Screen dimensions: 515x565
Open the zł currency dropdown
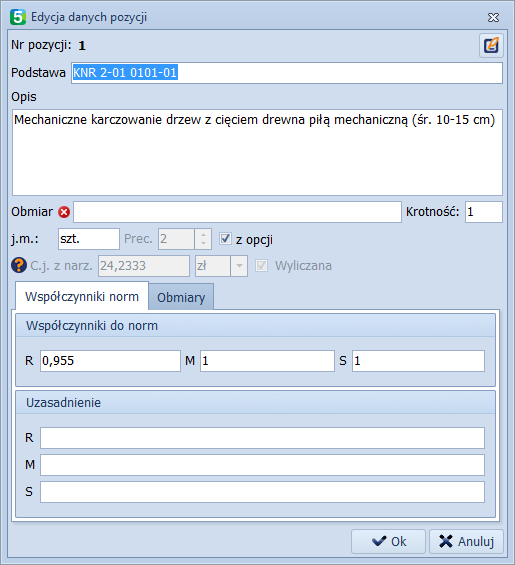pyautogui.click(x=239, y=266)
